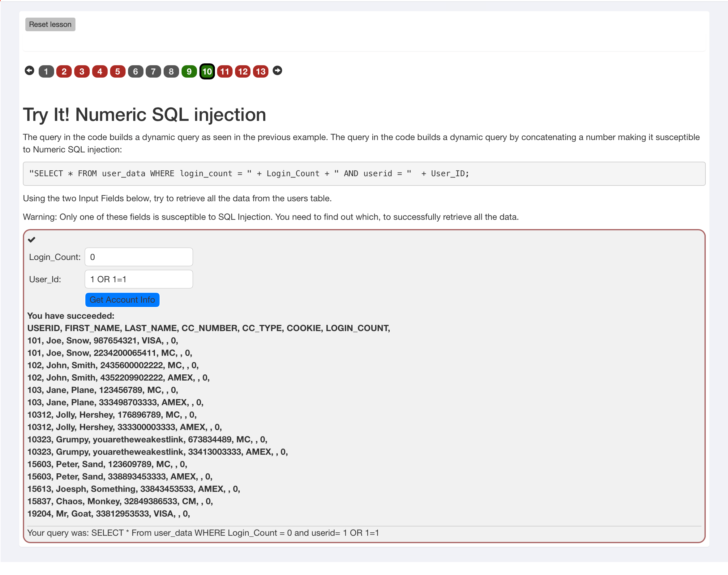This screenshot has height=575, width=728.
Task: Open lesson page 4
Action: tap(100, 71)
